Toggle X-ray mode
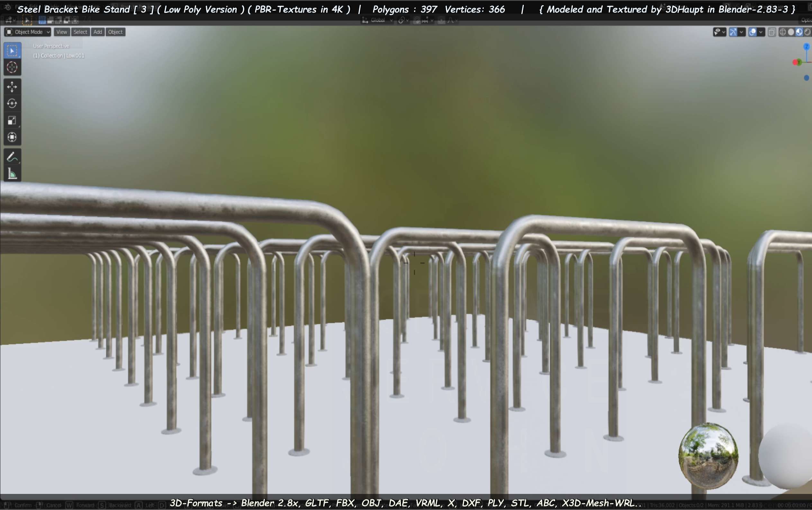Viewport: 812px width, 510px height. pos(771,32)
